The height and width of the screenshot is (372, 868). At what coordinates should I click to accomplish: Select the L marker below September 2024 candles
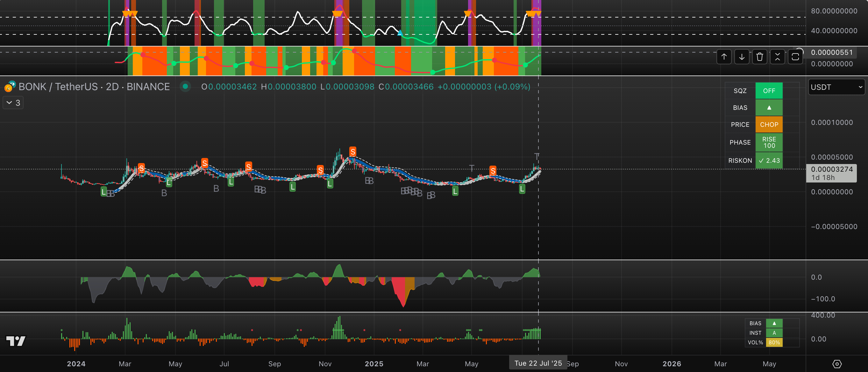coord(293,187)
